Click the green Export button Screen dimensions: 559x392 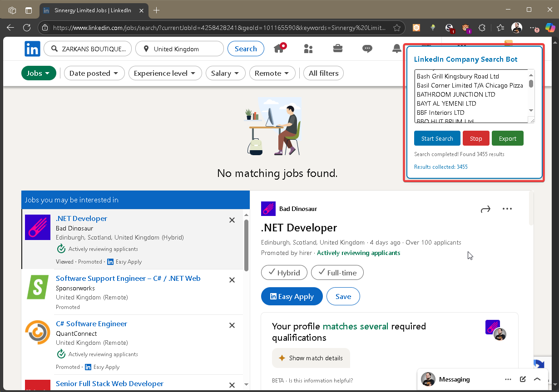tap(508, 138)
